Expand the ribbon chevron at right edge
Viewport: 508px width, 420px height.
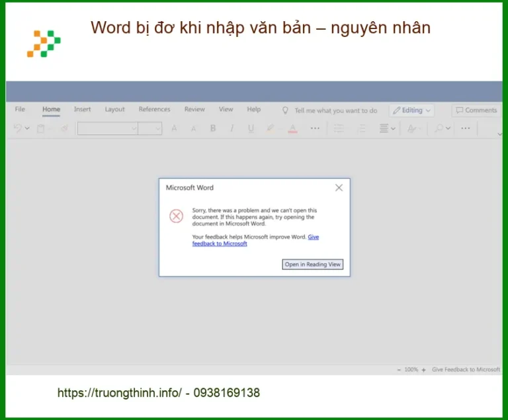(x=500, y=134)
